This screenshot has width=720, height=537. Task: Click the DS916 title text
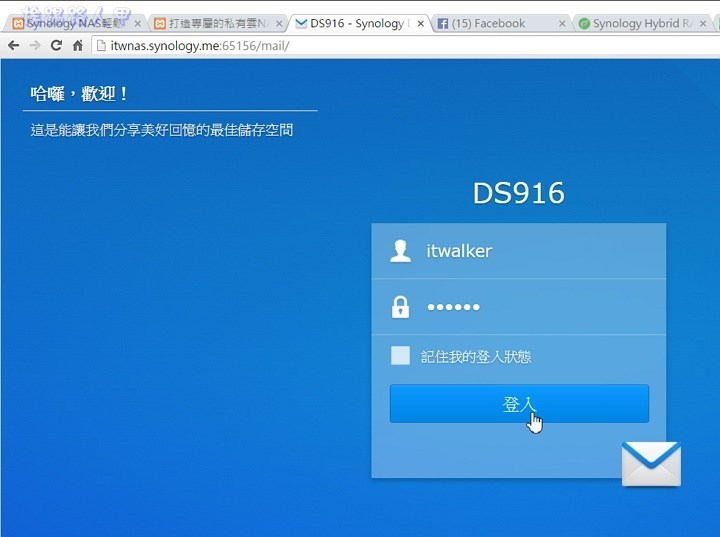518,193
